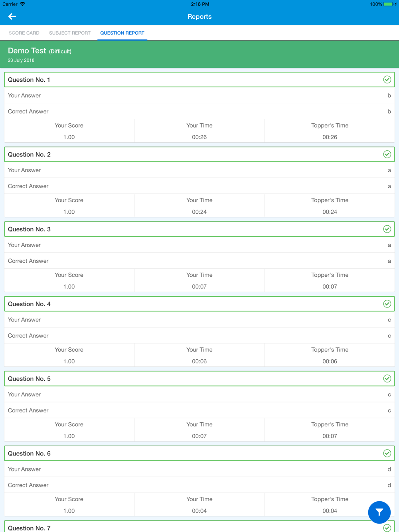399x532 pixels.
Task: Click the Reports screen title
Action: point(199,16)
